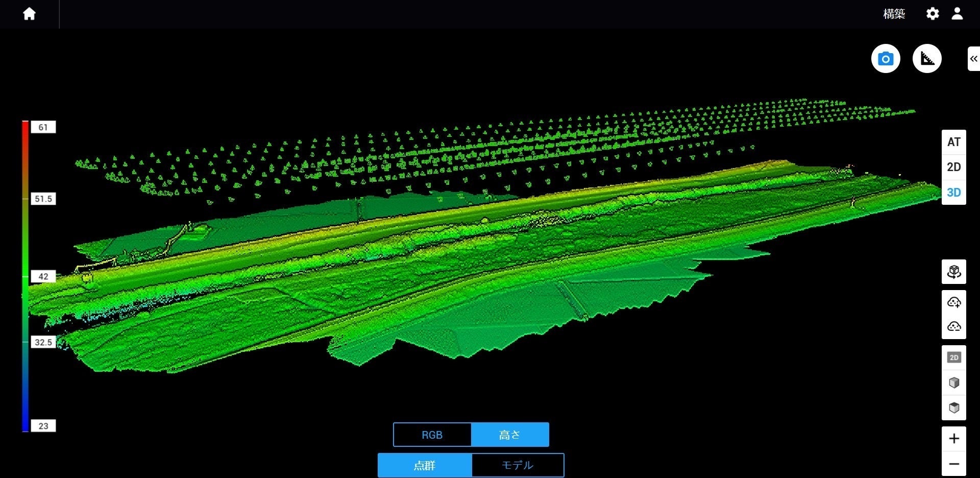This screenshot has width=980, height=478.
Task: Switch coloring to RGB mode
Action: (432, 435)
